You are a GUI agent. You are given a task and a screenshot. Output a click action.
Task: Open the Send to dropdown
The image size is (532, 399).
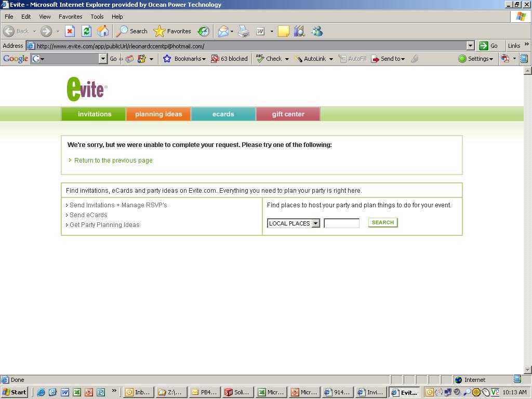pos(388,59)
